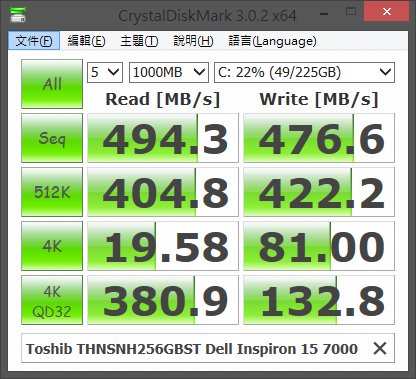
Task: Open the 文件(F) menu
Action: tap(34, 41)
